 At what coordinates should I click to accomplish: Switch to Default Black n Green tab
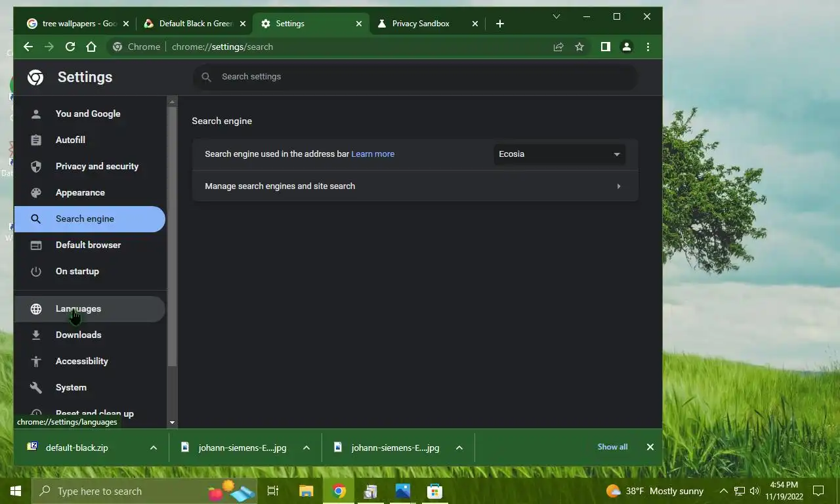(194, 24)
